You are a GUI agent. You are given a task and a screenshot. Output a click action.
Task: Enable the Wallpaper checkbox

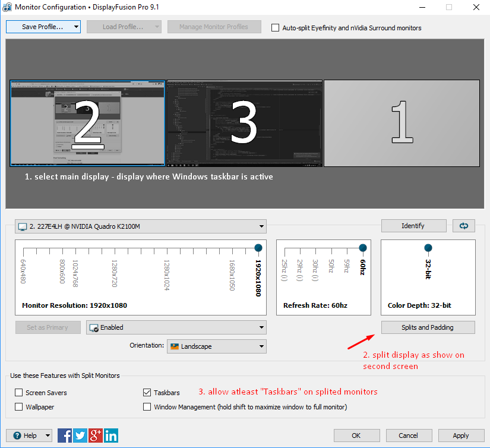coord(19,407)
